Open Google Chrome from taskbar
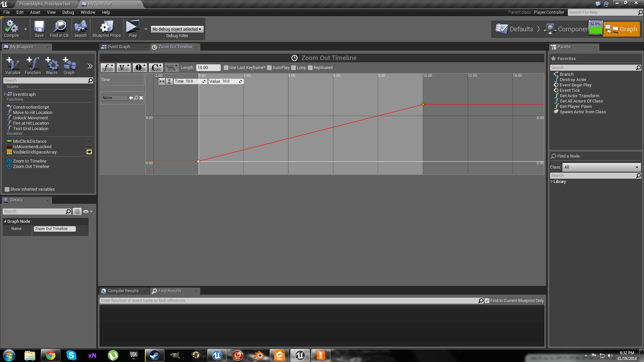This screenshot has width=644, height=362. [x=50, y=355]
